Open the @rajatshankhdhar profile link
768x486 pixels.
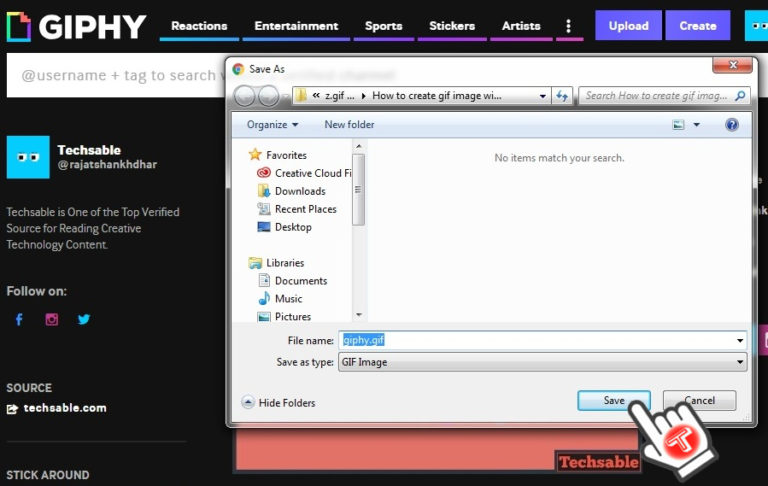tap(107, 165)
